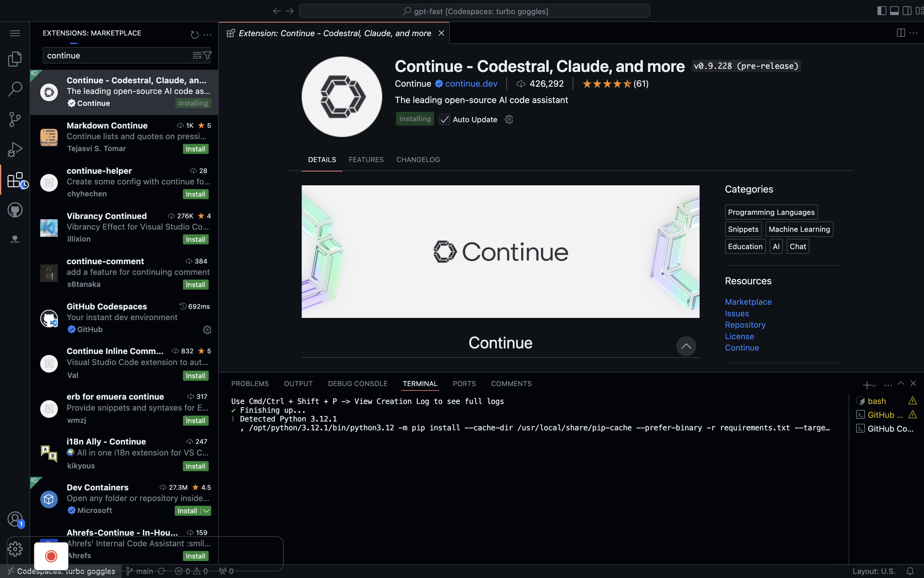The image size is (924, 578).
Task: Open Dev Containers install dropdown arrow
Action: [206, 511]
